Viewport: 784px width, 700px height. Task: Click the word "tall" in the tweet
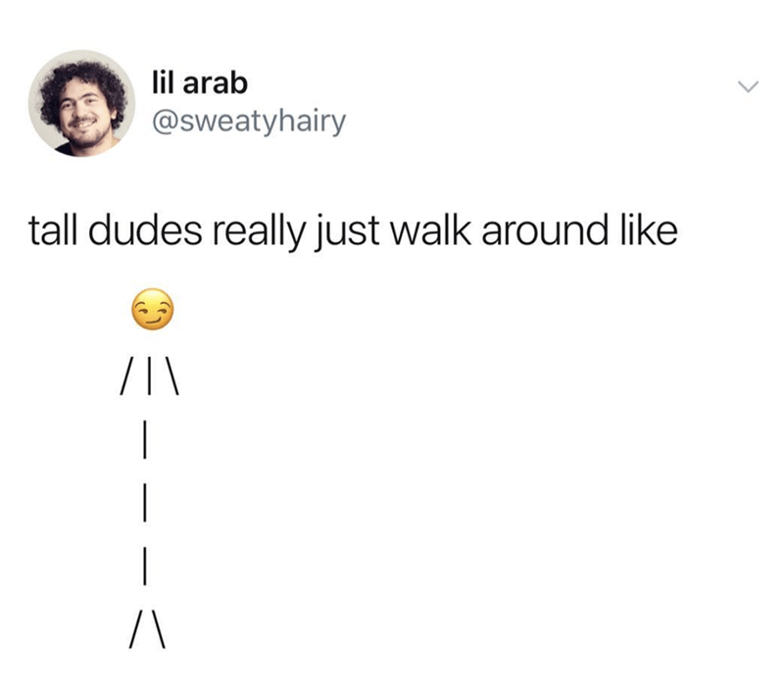(53, 230)
